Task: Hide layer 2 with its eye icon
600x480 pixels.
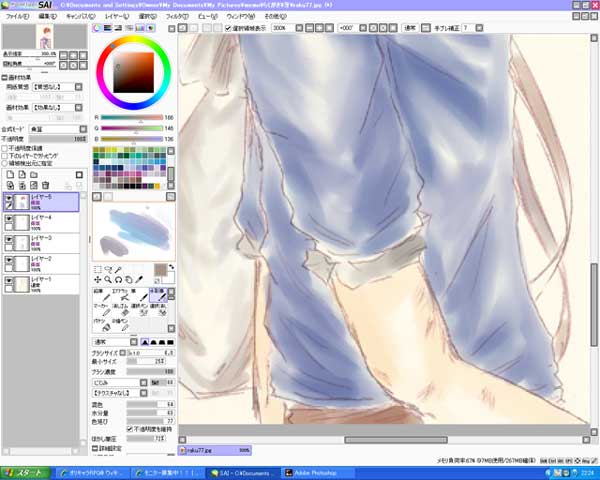Action: pos(8,260)
